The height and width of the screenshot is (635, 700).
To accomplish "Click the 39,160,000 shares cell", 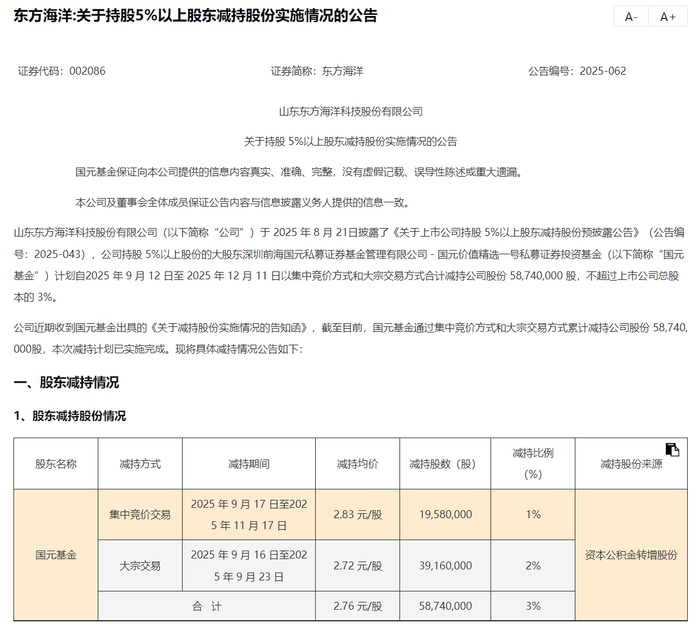I will [445, 566].
